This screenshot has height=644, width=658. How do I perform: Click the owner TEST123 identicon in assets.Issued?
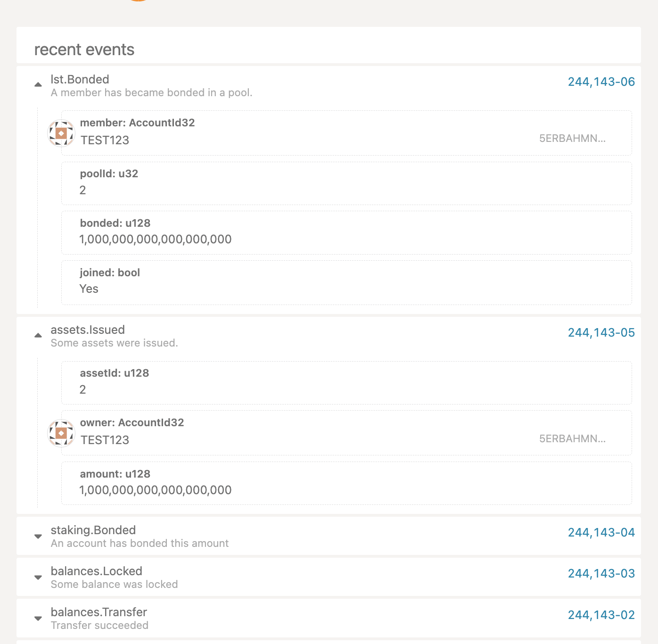(61, 433)
